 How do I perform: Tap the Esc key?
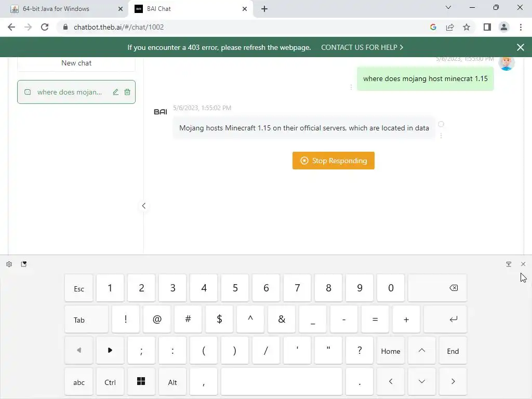[79, 288]
